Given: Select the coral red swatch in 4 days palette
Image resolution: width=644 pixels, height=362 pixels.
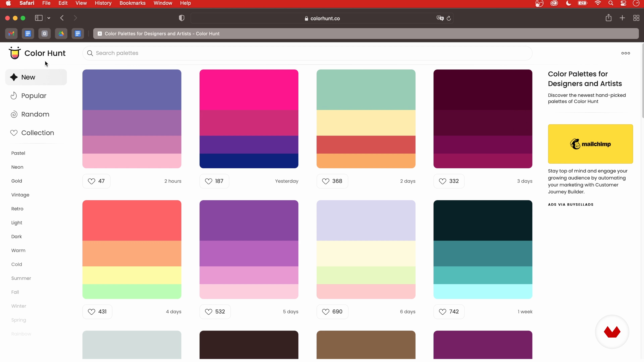Looking at the screenshot, I should click(132, 220).
